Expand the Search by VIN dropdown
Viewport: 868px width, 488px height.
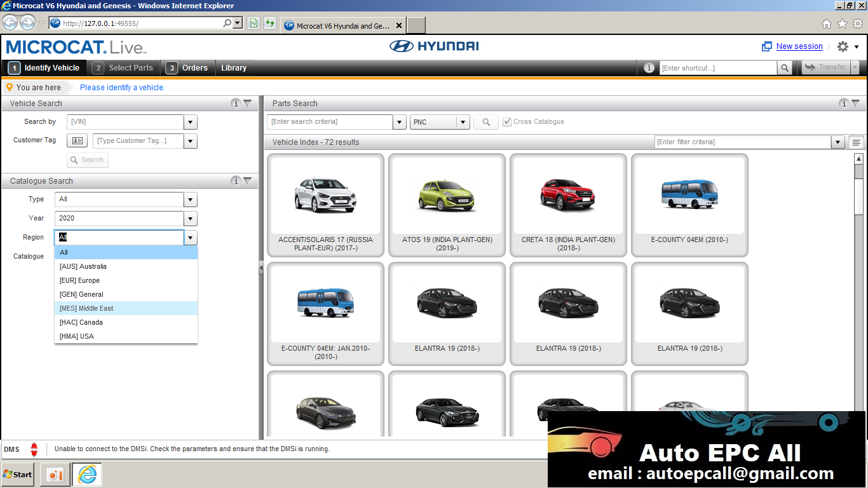tap(191, 122)
